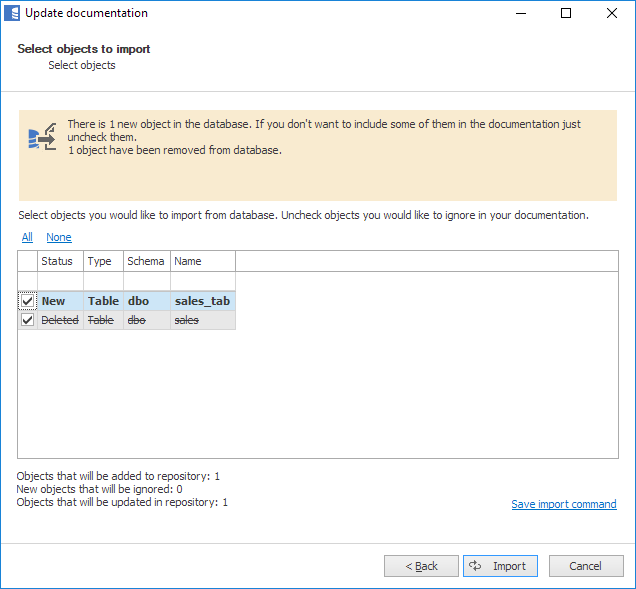Screen dimensions: 636x589
Task: Click the filter cell under Name column
Action: pyautogui.click(x=202, y=281)
